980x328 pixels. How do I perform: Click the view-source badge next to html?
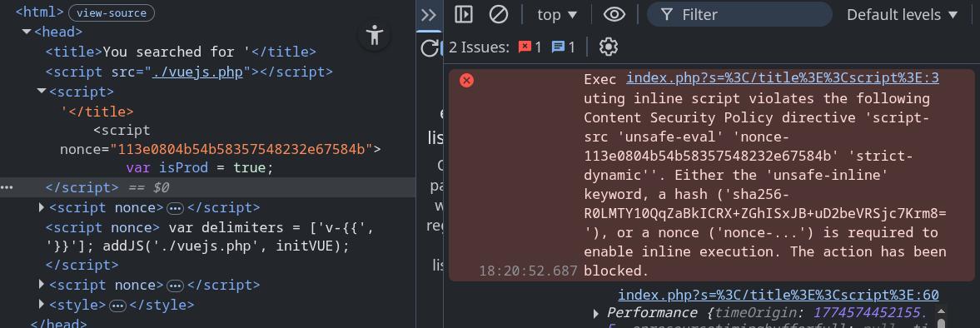coord(112,12)
